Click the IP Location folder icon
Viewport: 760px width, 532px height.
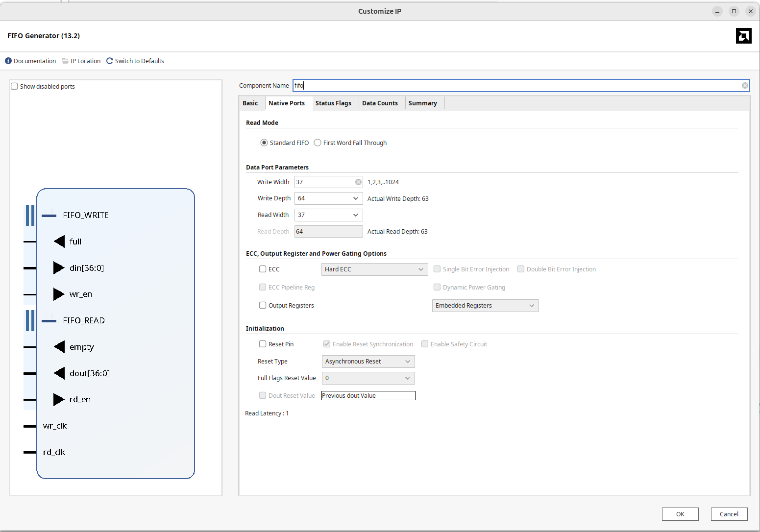[65, 61]
